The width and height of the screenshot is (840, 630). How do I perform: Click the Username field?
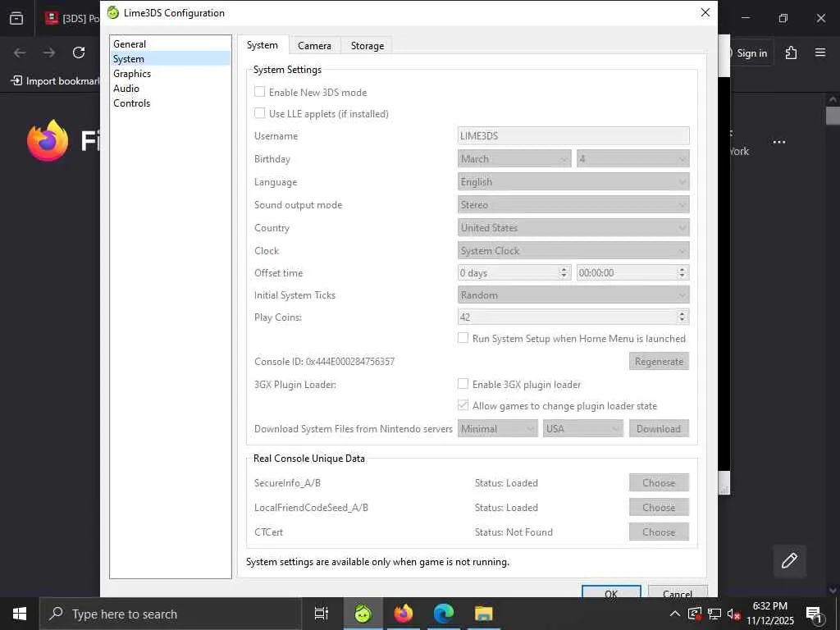tap(573, 135)
